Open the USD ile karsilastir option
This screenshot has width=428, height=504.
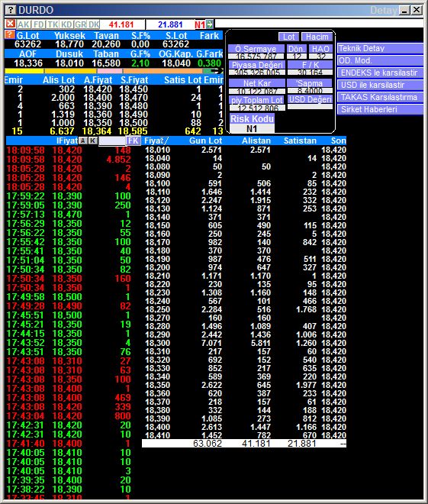pyautogui.click(x=380, y=85)
